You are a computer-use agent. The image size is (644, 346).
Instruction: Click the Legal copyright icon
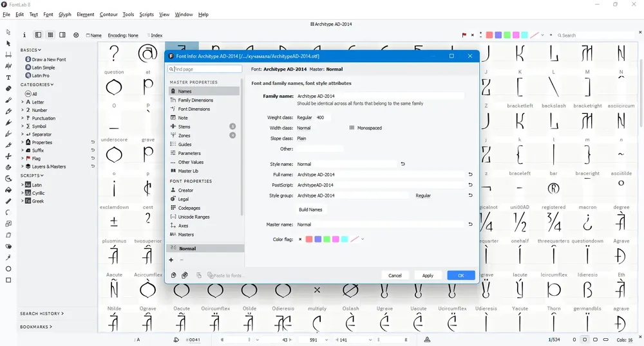point(173,199)
